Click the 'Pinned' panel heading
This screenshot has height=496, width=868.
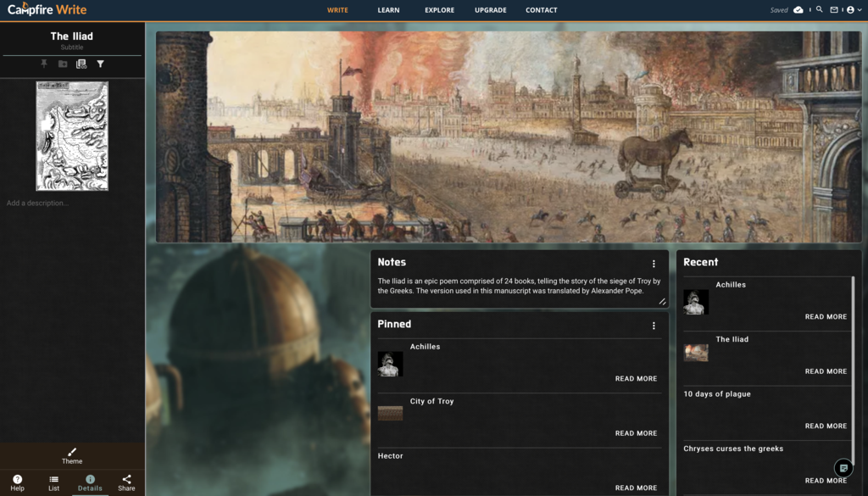(394, 325)
